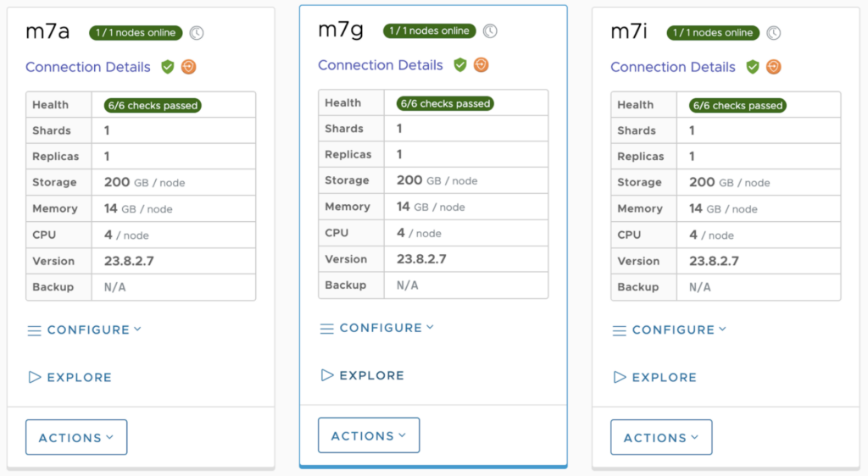868x476 pixels.
Task: Expand the CONFIGURE menu for m7g
Action: [377, 328]
